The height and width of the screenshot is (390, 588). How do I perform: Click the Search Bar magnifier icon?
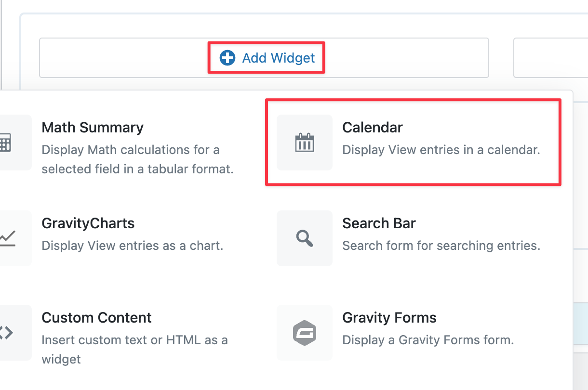click(x=304, y=238)
